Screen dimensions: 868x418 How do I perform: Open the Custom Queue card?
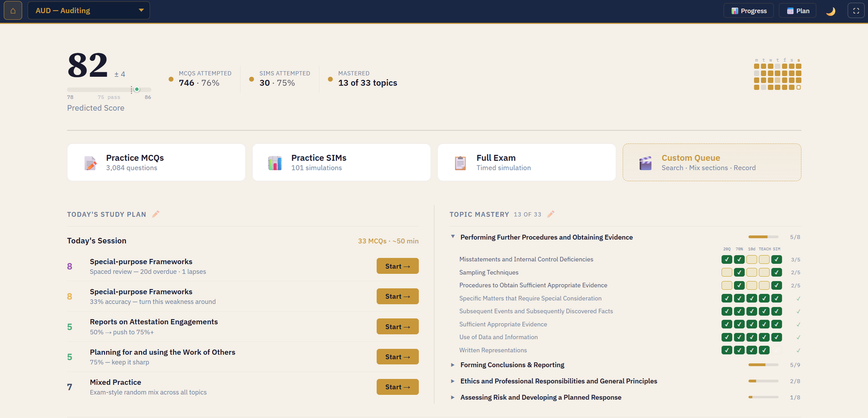712,162
